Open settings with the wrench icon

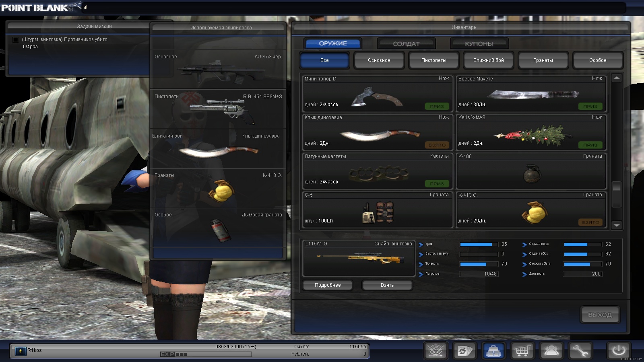580,351
